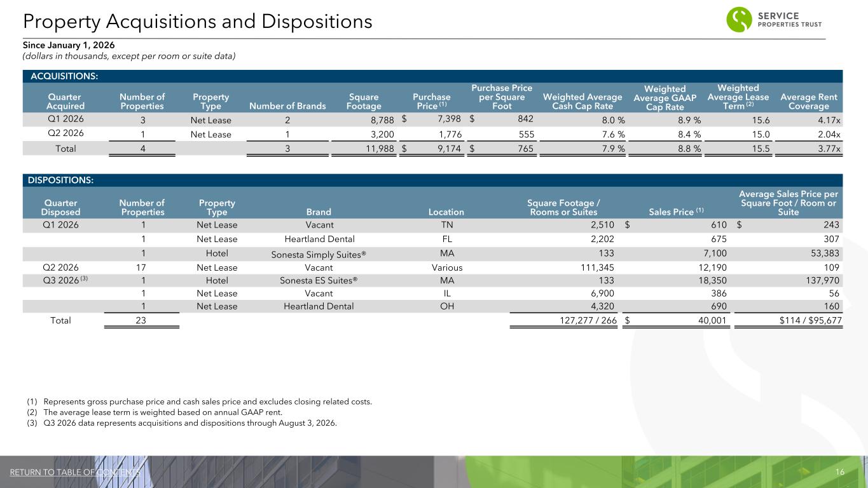Click the Service Properties Trust logo icon
This screenshot has width=868, height=488.
tap(740, 20)
